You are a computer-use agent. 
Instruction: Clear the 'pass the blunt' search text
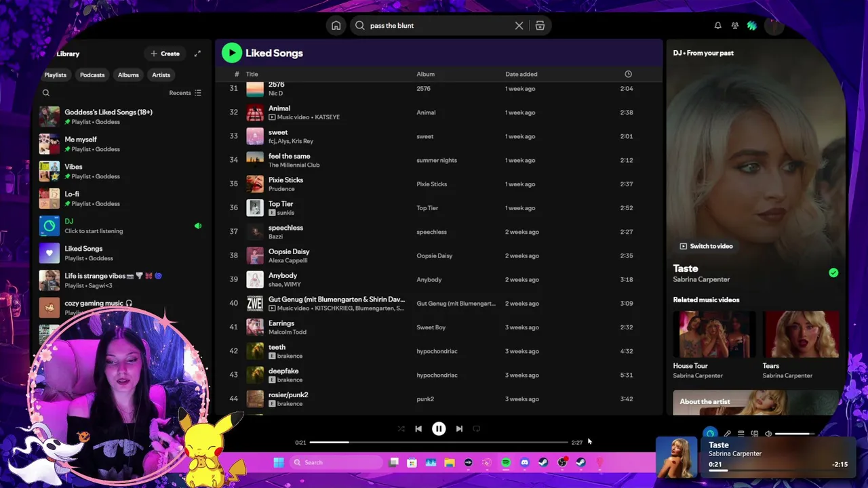click(519, 26)
